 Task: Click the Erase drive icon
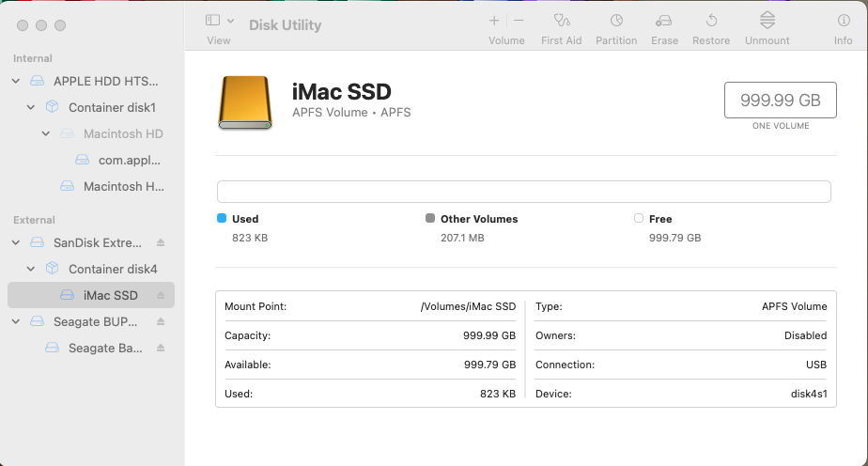(x=664, y=21)
